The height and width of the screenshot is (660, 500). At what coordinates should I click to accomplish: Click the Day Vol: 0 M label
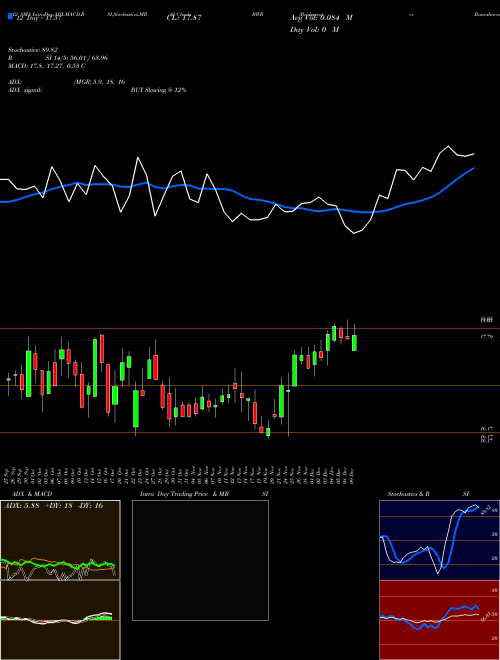pyautogui.click(x=314, y=30)
